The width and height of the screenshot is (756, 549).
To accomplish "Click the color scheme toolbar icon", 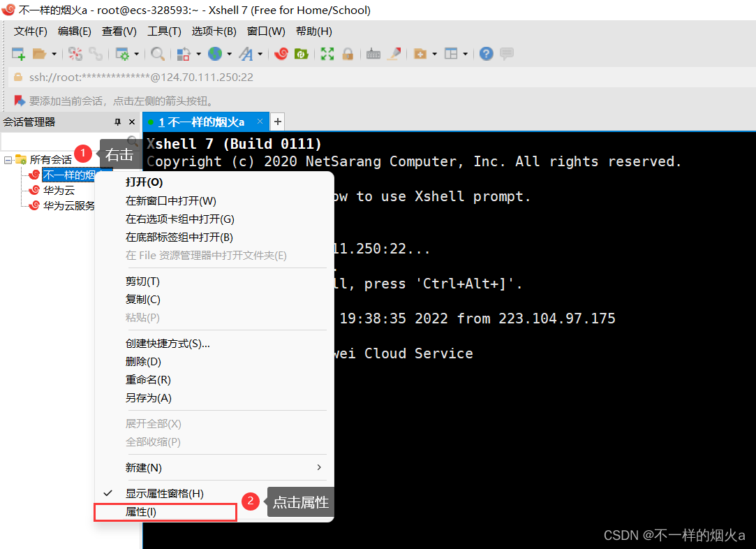I will (183, 54).
